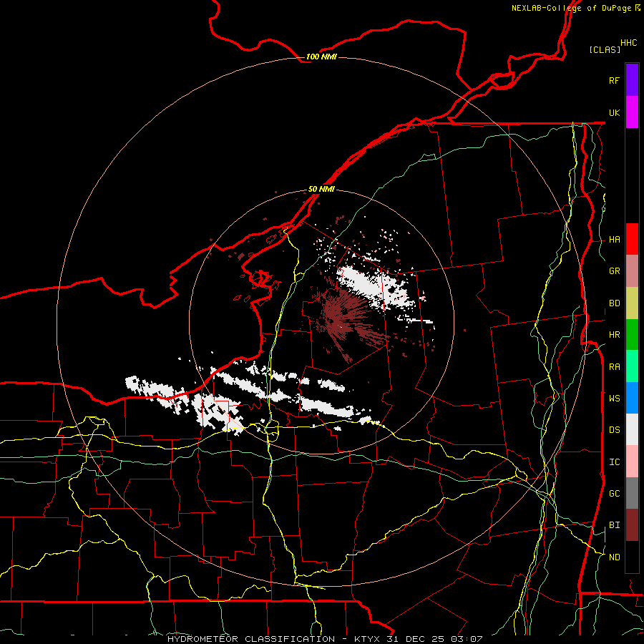The width and height of the screenshot is (644, 644).
Task: Click the 'GC' legend label
Action: click(x=614, y=494)
